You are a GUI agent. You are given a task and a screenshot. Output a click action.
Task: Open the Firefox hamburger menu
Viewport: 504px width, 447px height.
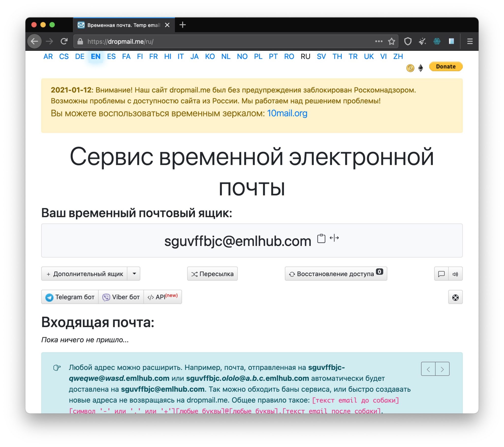[x=470, y=41]
